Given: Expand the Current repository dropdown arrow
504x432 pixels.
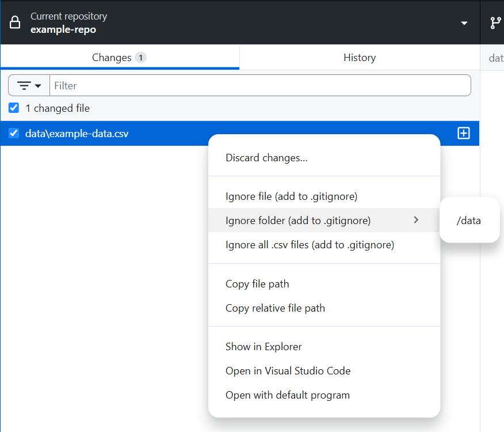Looking at the screenshot, I should click(464, 23).
